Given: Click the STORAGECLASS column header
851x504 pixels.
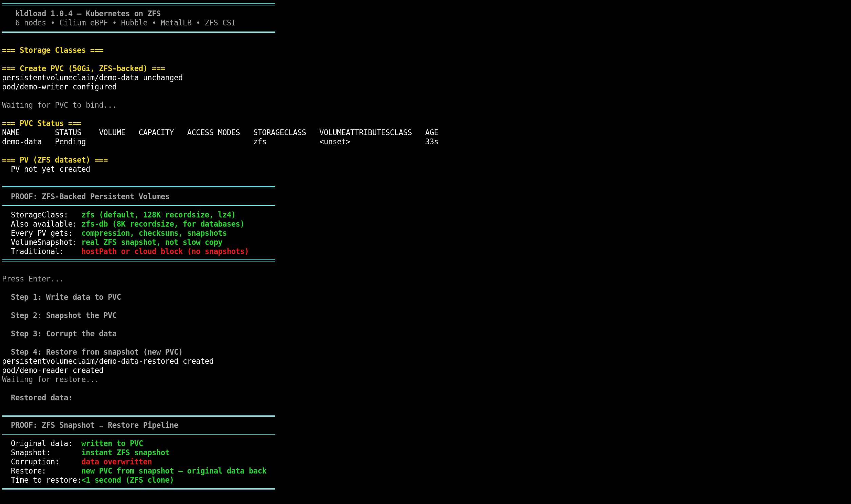Looking at the screenshot, I should [280, 133].
